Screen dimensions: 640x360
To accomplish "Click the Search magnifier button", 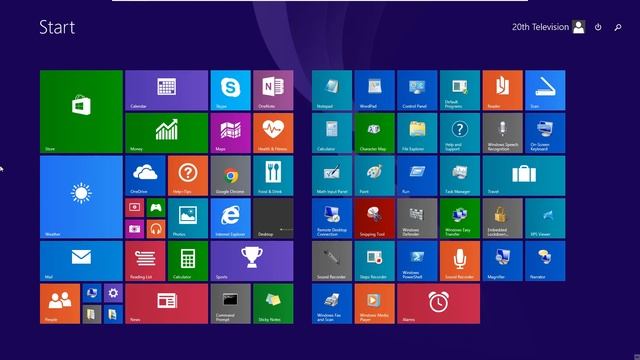I will 618,27.
